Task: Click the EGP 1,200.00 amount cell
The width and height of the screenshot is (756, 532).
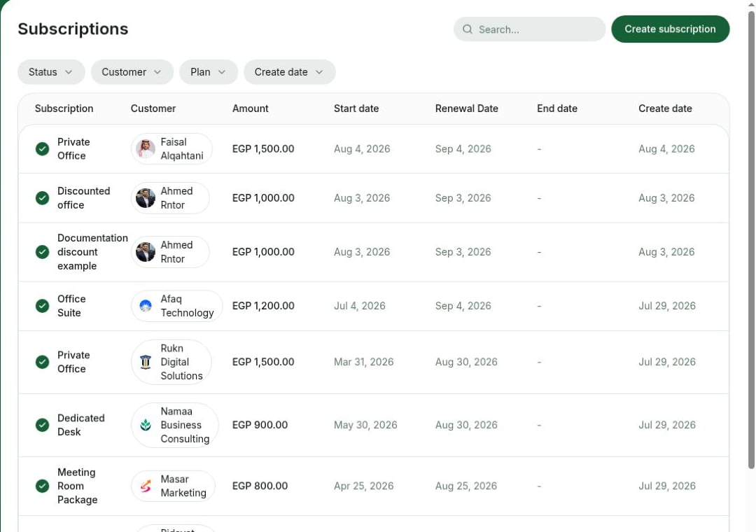Action: point(263,306)
